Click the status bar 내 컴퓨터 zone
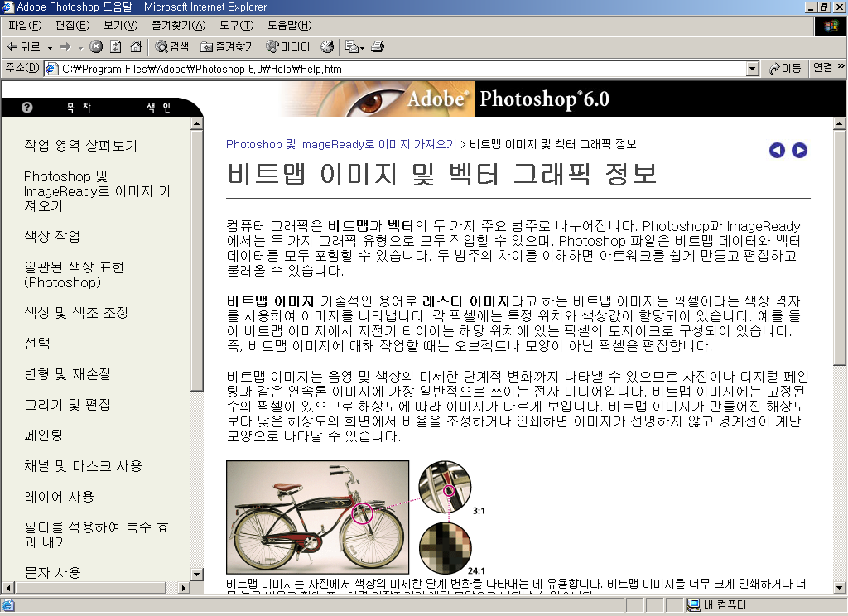 click(716, 605)
